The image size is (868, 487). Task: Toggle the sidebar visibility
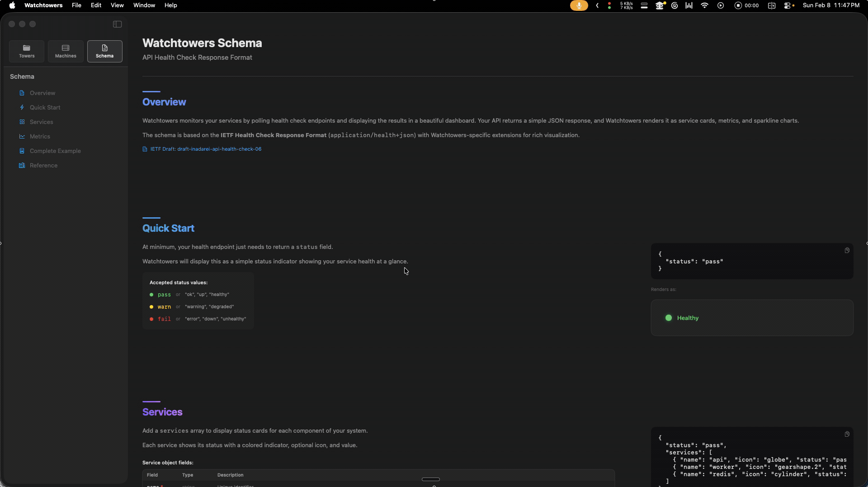[117, 24]
